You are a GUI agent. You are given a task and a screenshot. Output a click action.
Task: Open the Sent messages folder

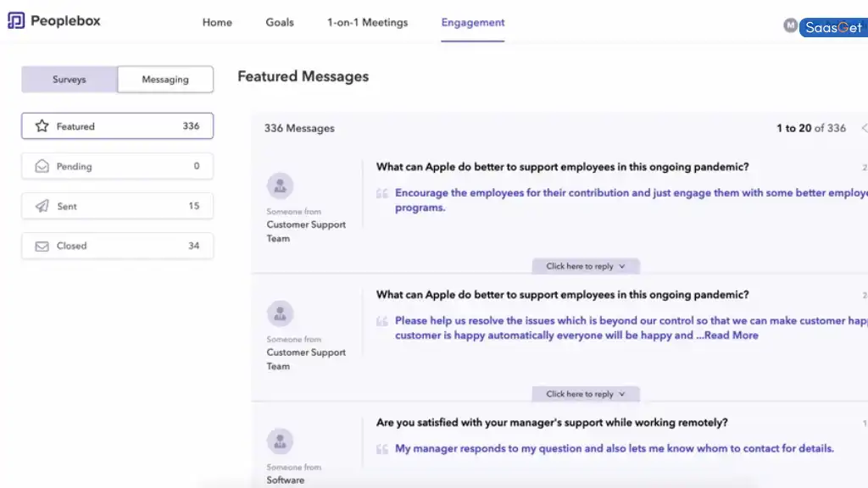[117, 206]
